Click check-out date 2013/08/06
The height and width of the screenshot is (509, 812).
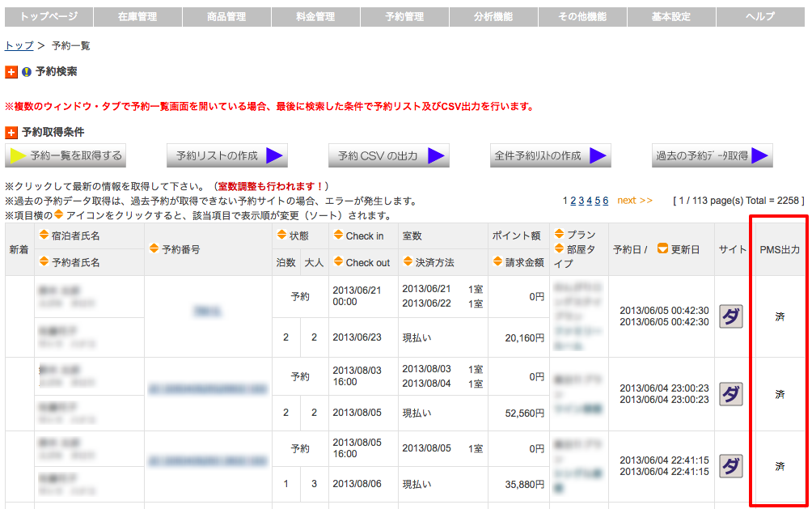[x=357, y=484]
